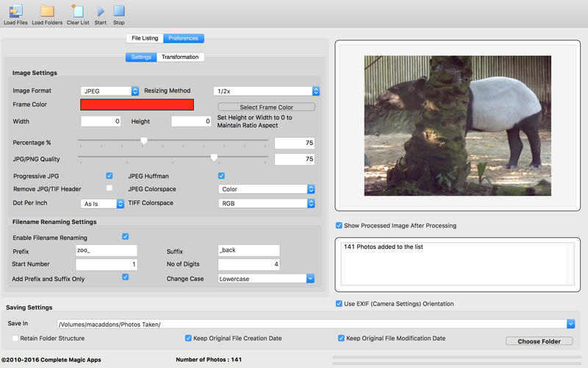Click the Prefix text field
Viewport: 588px width, 368px height.
(x=106, y=251)
